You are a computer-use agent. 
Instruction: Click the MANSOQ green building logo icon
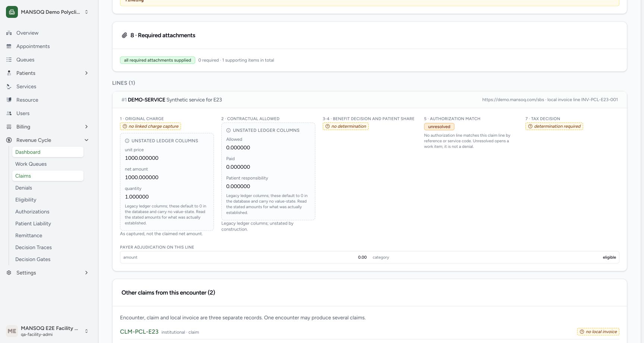12,12
